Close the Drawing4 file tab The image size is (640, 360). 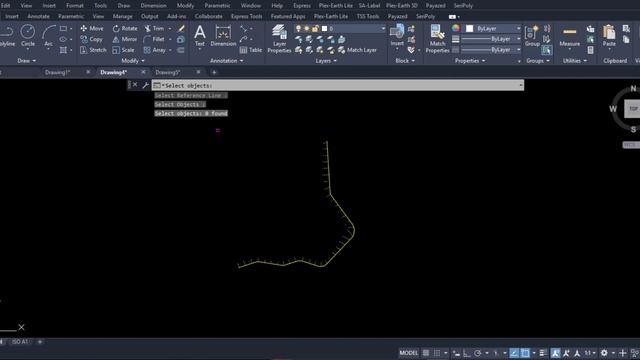pos(143,72)
